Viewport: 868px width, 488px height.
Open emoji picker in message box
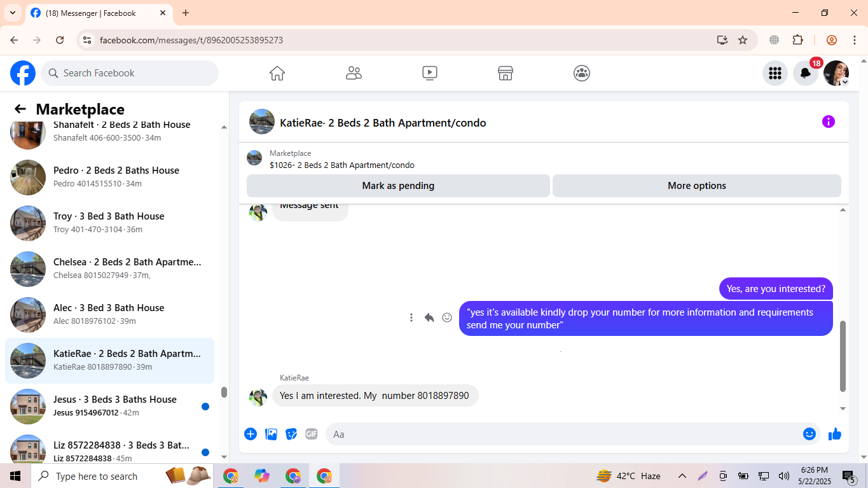809,434
